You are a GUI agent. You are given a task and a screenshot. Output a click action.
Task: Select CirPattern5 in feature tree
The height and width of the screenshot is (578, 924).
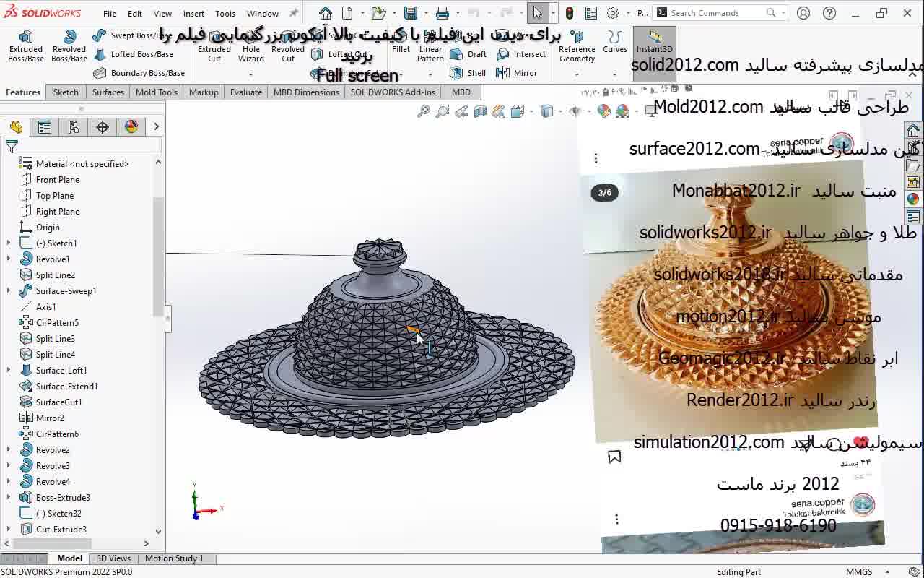57,323
